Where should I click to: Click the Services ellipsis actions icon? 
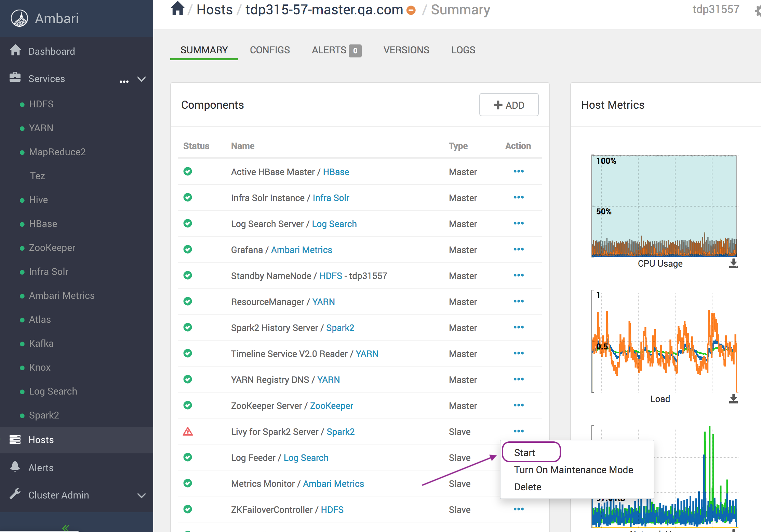pos(124,81)
